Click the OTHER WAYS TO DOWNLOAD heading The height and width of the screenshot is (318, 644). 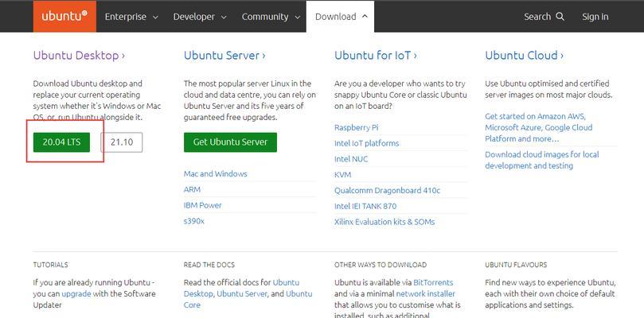click(381, 265)
